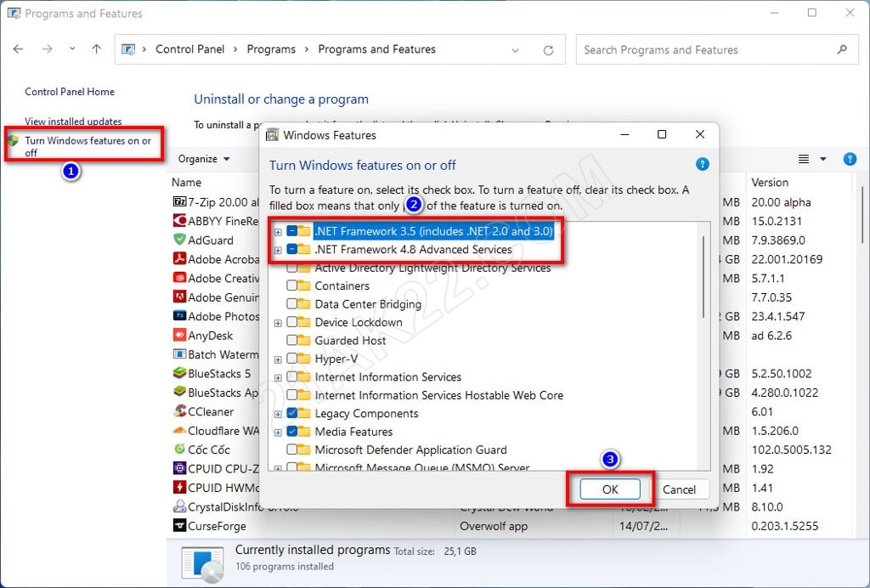Select the 7-Zip program icon
This screenshot has height=588, width=870.
(x=179, y=201)
